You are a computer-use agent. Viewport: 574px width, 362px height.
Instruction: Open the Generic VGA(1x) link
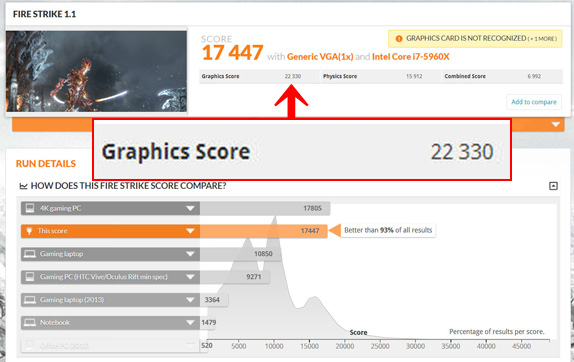point(320,57)
